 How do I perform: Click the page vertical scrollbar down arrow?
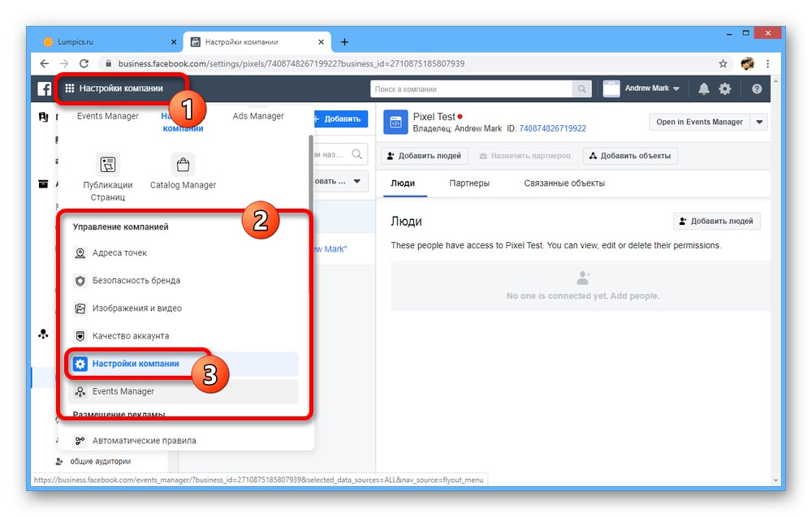click(x=775, y=480)
